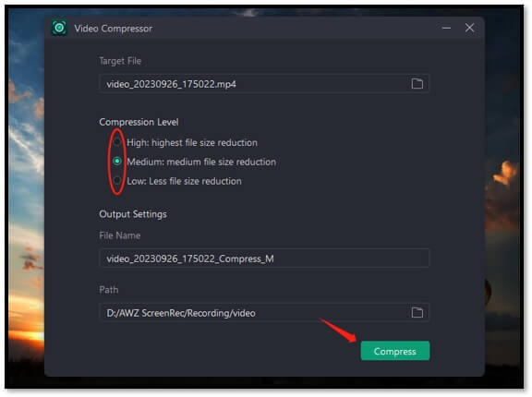This screenshot has width=532, height=397.
Task: Click the output Path text field
Action: [264, 312]
